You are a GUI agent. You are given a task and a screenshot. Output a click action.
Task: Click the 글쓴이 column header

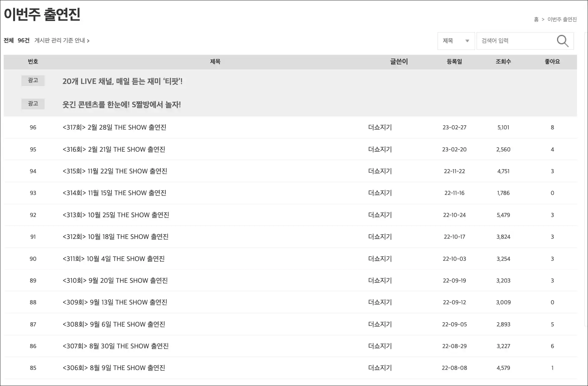tap(399, 62)
